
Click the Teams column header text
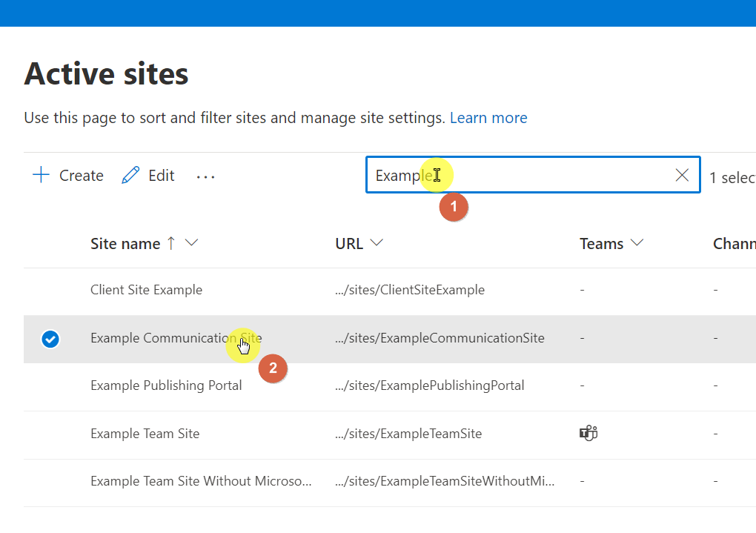click(601, 244)
